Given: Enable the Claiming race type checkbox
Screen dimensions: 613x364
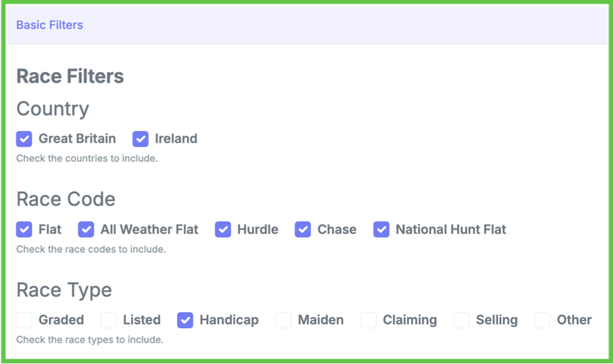Looking at the screenshot, I should [x=369, y=320].
